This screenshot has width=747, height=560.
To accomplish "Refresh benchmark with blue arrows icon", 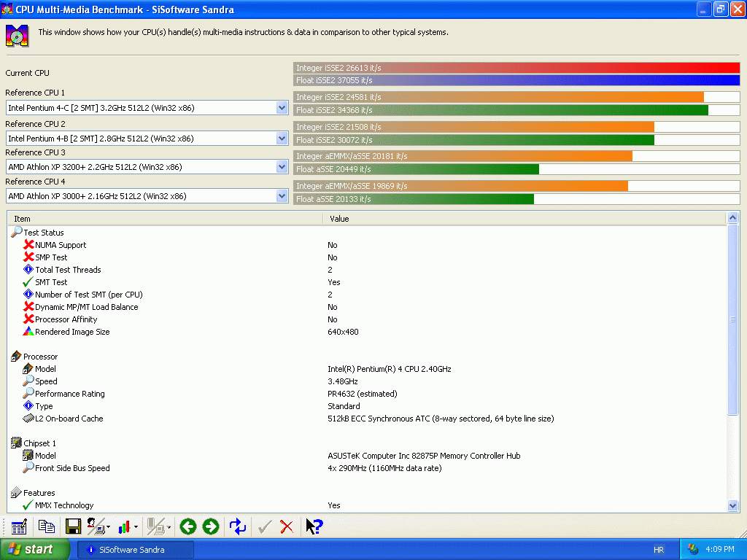I will coord(238,526).
